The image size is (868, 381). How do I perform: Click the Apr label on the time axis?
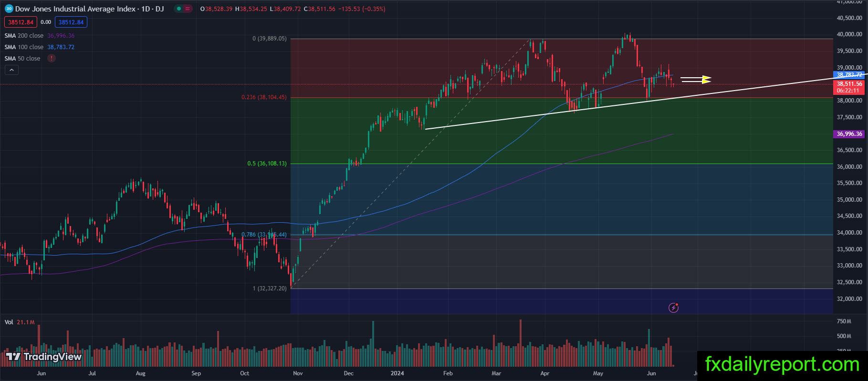pyautogui.click(x=544, y=373)
